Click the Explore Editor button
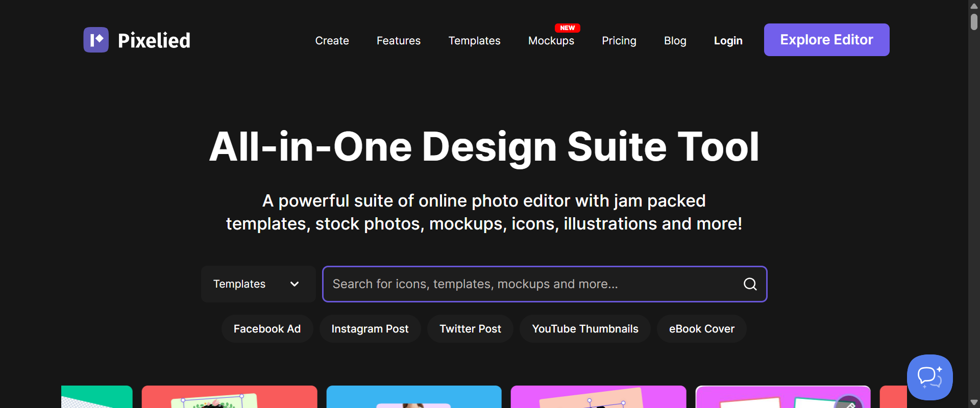 (826, 40)
